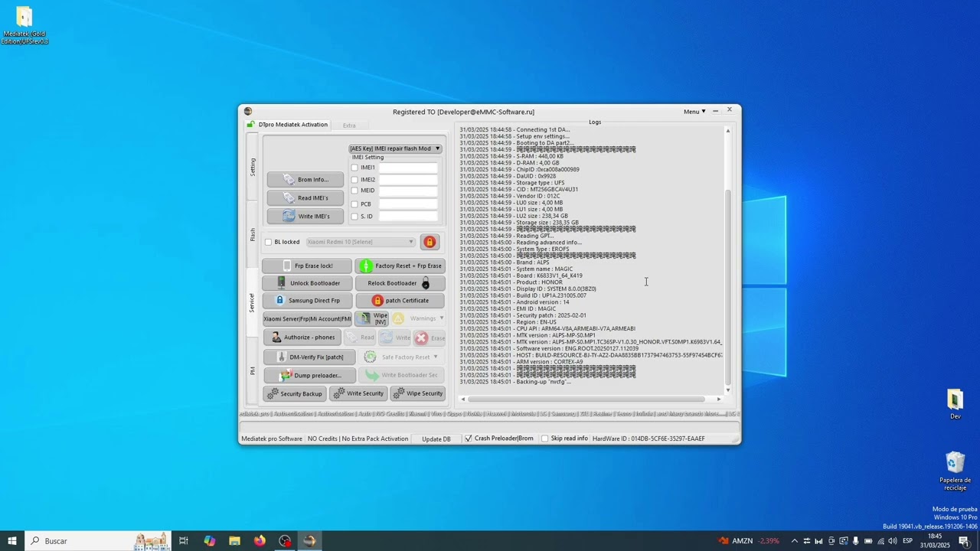Uncheck Crash Preloader|Brom option
This screenshot has width=980, height=551.
pos(469,439)
